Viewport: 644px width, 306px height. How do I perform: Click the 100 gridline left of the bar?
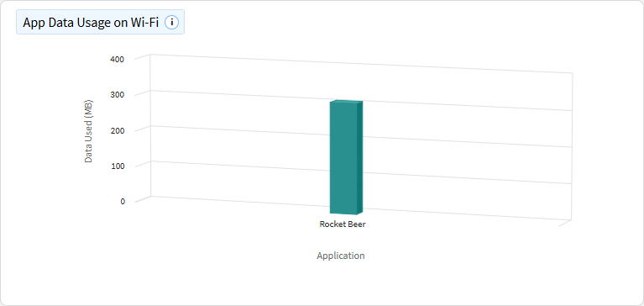pyautogui.click(x=238, y=166)
